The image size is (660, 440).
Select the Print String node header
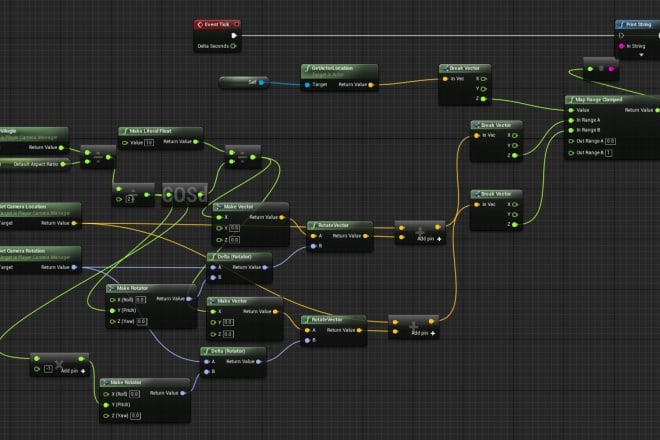637,24
